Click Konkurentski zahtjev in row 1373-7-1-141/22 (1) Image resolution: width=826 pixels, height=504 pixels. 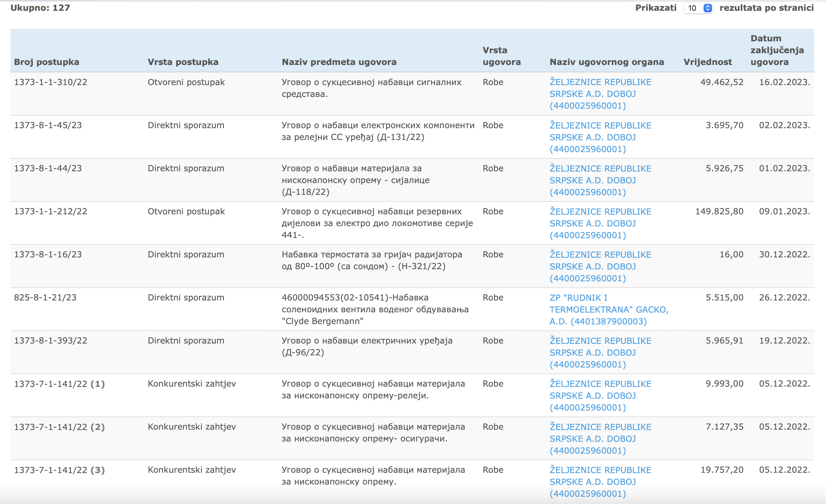pos(192,383)
